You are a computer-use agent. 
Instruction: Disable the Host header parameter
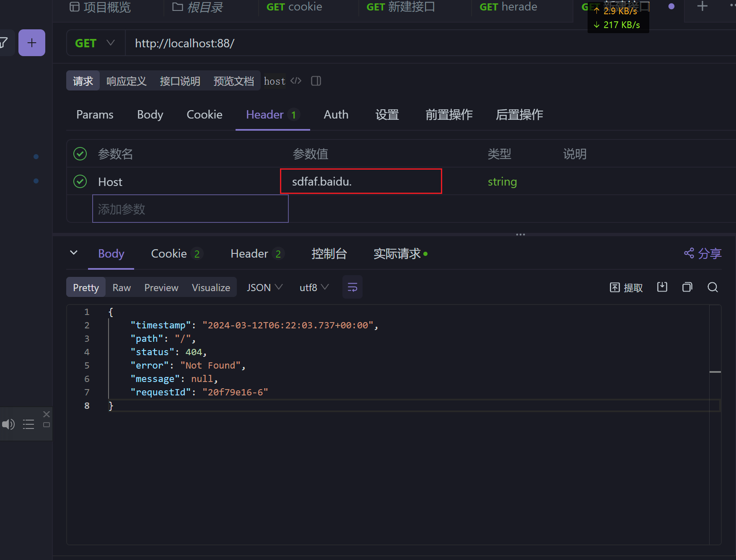coord(80,181)
